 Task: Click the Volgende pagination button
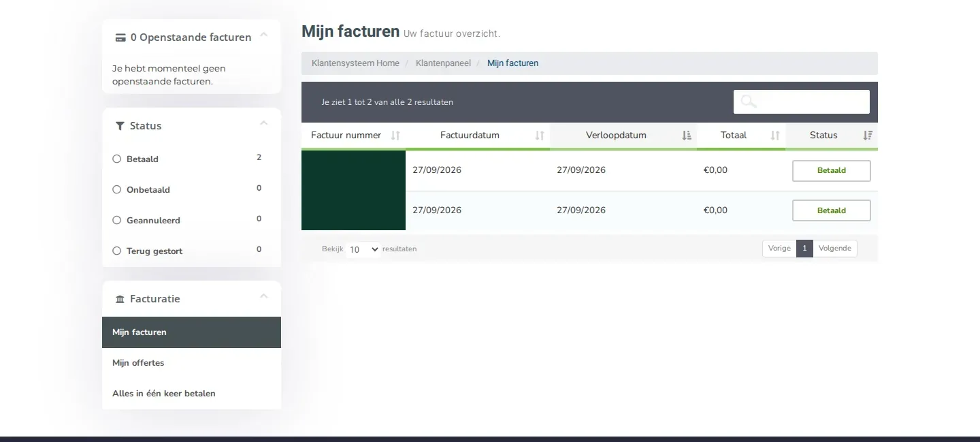click(835, 249)
